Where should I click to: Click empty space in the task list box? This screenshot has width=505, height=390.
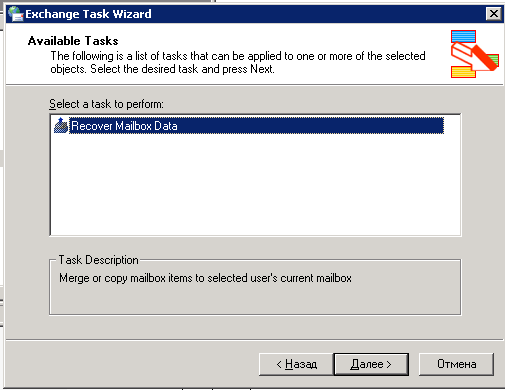255,185
